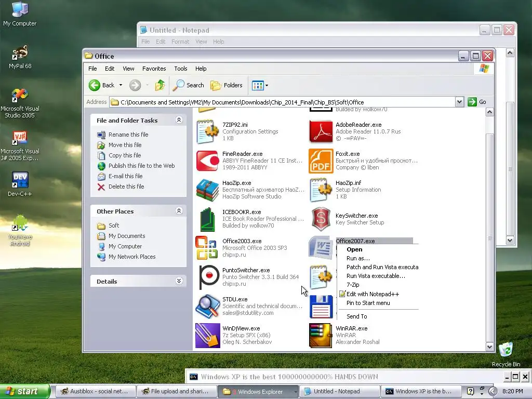This screenshot has width=532, height=399.
Task: Click Delete this file link
Action: (x=126, y=187)
